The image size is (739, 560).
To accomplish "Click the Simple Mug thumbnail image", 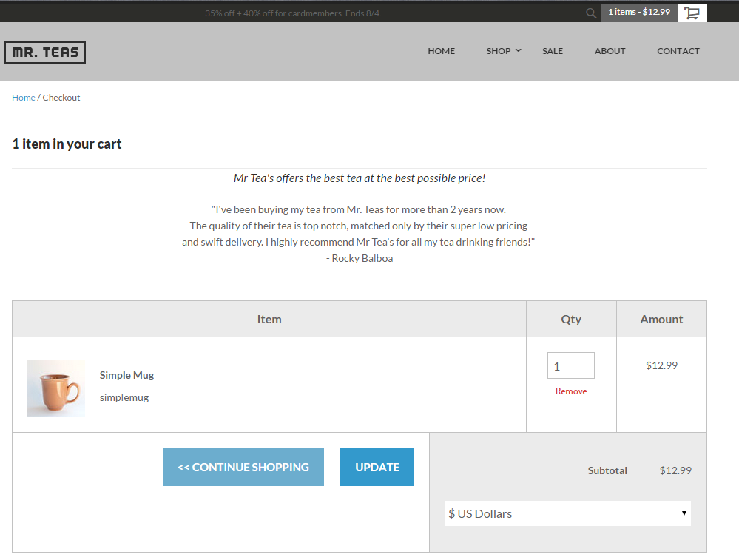I will click(x=56, y=388).
